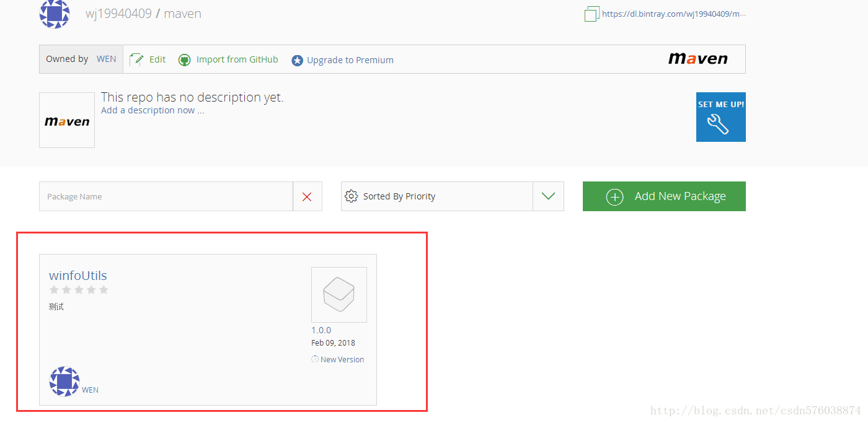This screenshot has width=868, height=423.
Task: Click the Maven logo in the toolbar
Action: 698,59
